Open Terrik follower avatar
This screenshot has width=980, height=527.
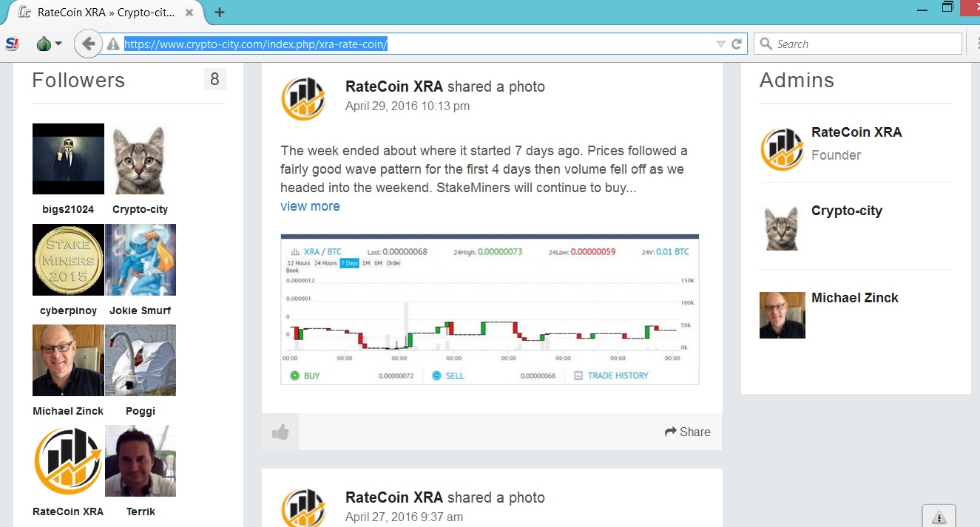pos(140,460)
